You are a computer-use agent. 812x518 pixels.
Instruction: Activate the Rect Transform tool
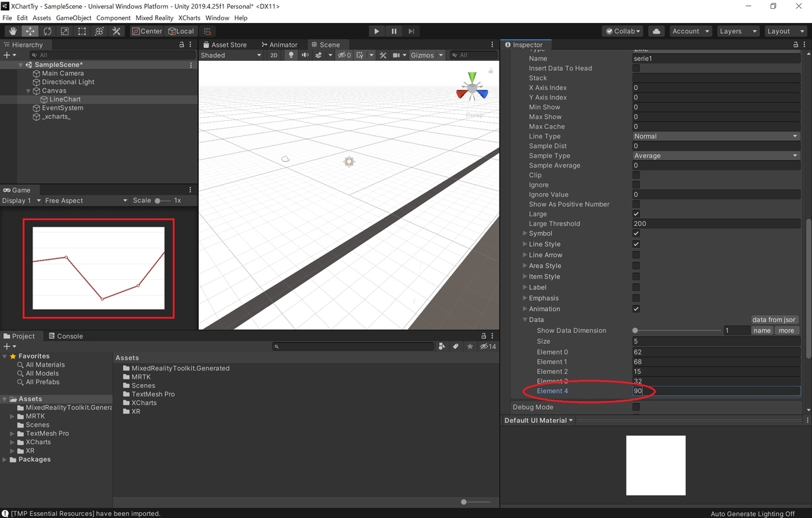coord(82,31)
